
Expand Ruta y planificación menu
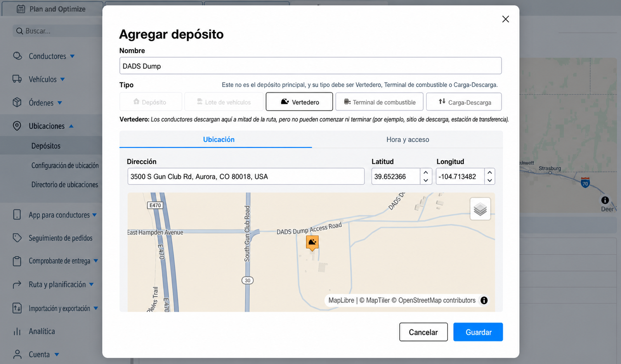91,284
